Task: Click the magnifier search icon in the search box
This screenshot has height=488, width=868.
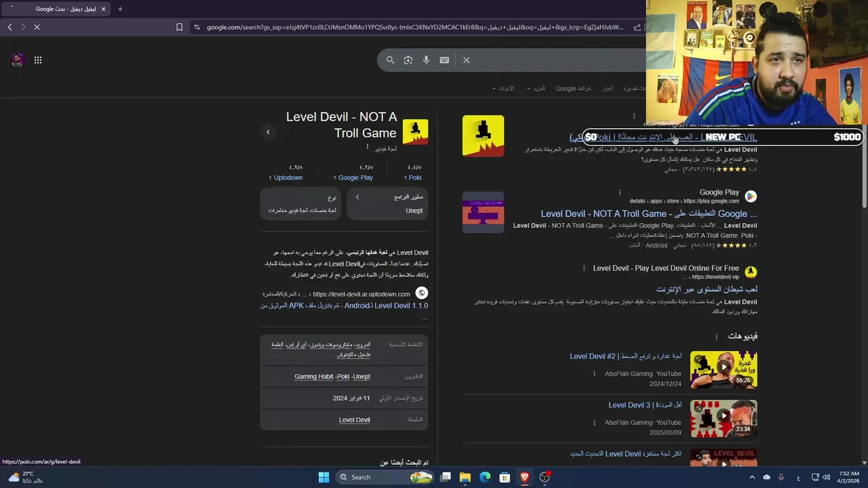Action: (x=391, y=60)
